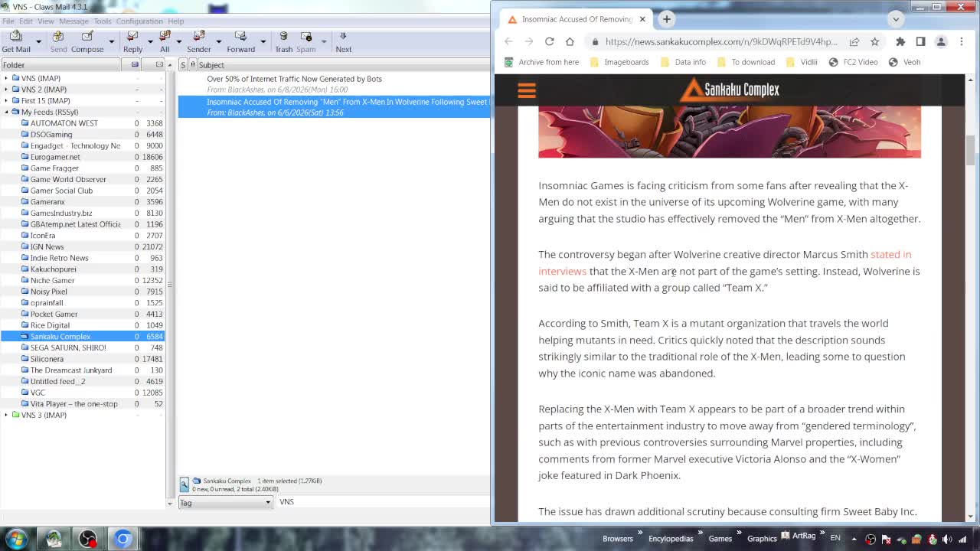The image size is (980, 551).
Task: Click Chrome reload page icon
Action: pyautogui.click(x=549, y=41)
